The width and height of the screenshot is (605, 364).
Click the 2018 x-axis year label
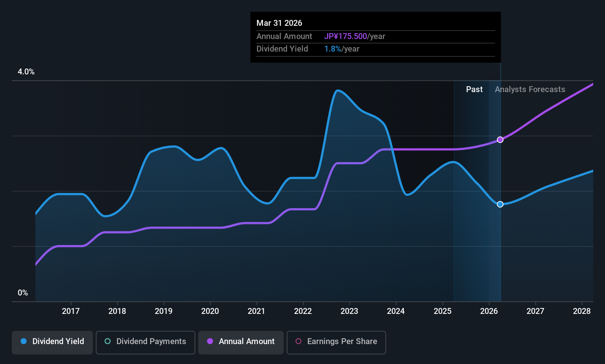(117, 311)
